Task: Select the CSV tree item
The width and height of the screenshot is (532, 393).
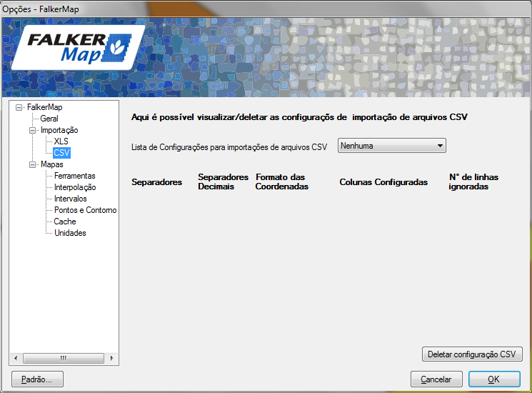Action: tap(61, 153)
